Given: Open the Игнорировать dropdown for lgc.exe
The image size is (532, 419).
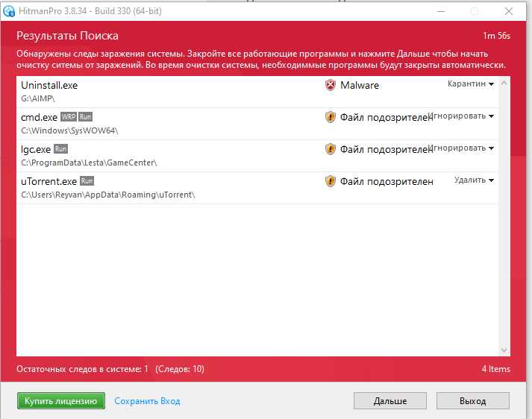Looking at the screenshot, I should tap(461, 148).
